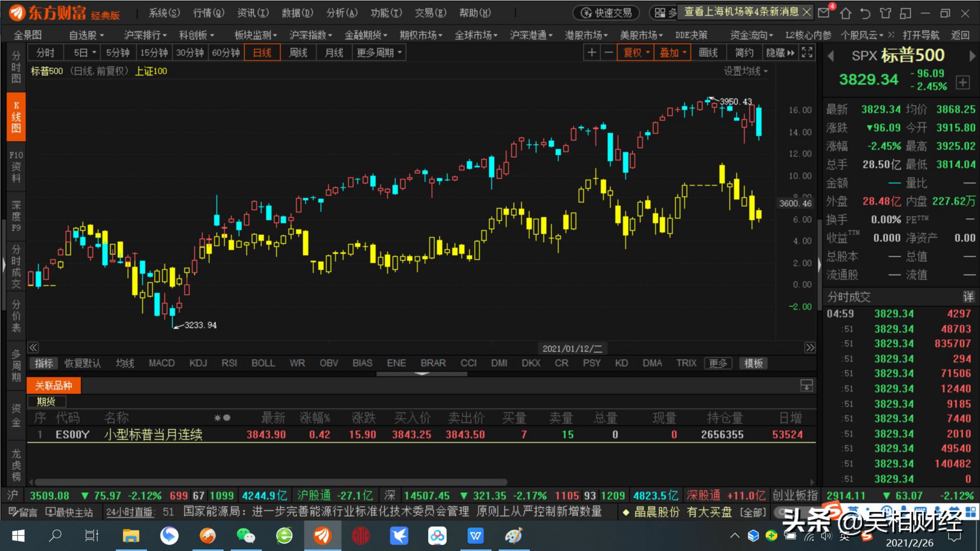Select the 日线 daily period
The width and height of the screenshot is (980, 551).
coord(262,53)
